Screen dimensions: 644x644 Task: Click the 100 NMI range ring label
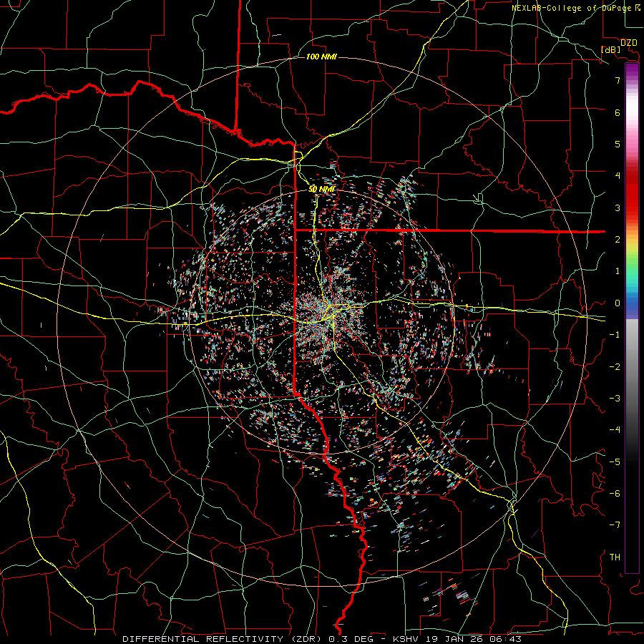pyautogui.click(x=321, y=57)
